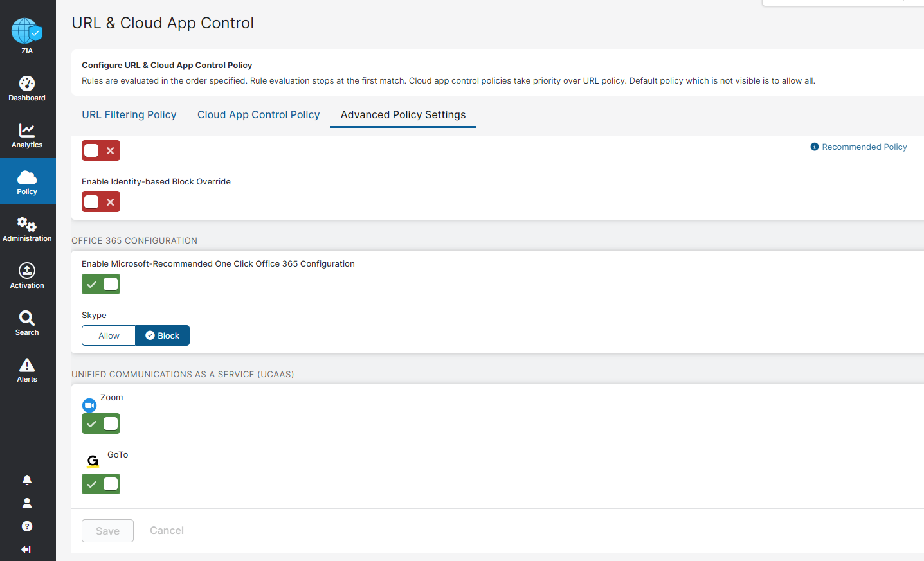
Task: Turn off the GoTo UCaaS toggle
Action: tap(101, 484)
